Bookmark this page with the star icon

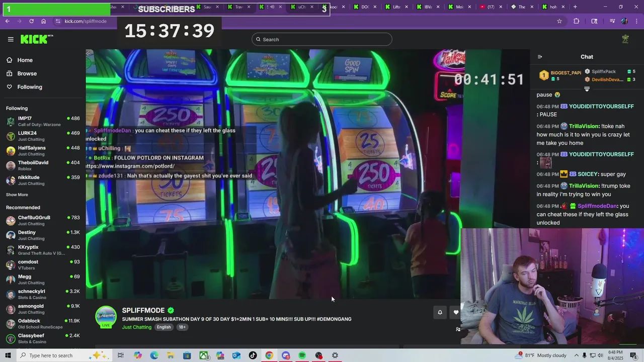(559, 21)
